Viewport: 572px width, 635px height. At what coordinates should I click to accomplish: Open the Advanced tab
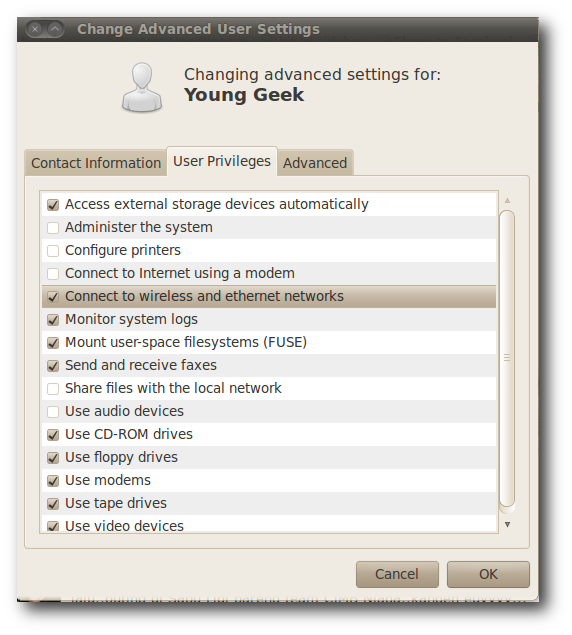315,163
